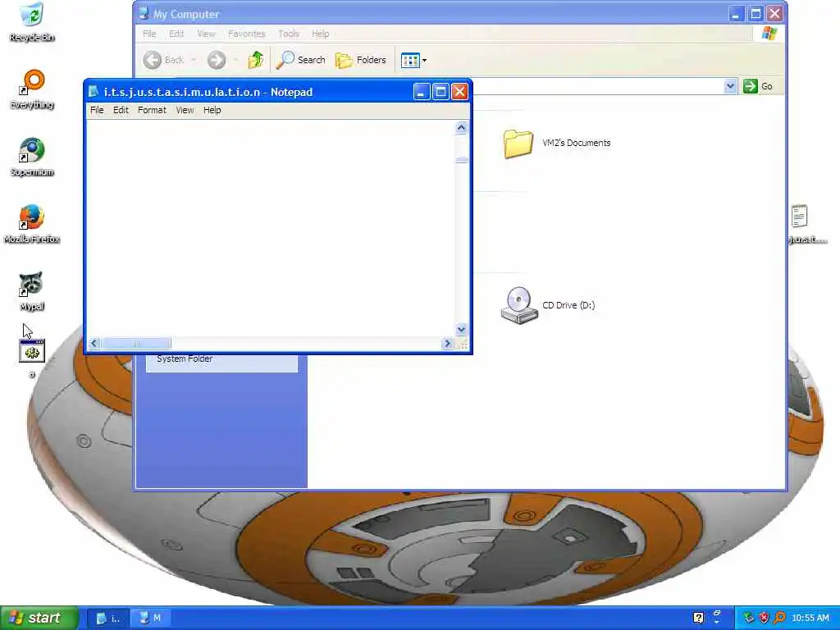The image size is (840, 630).
Task: Open Search in My Computer toolbar
Action: point(300,60)
